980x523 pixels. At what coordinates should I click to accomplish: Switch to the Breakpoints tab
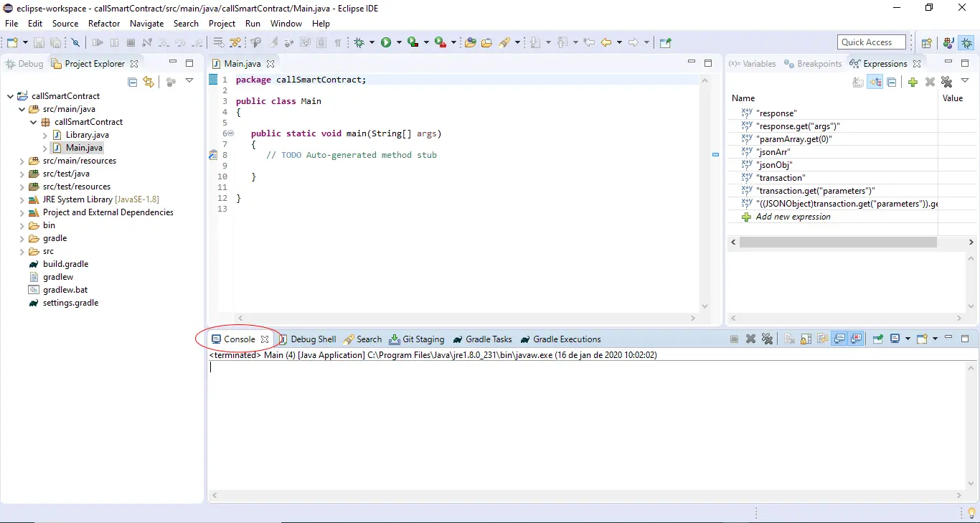click(x=813, y=64)
